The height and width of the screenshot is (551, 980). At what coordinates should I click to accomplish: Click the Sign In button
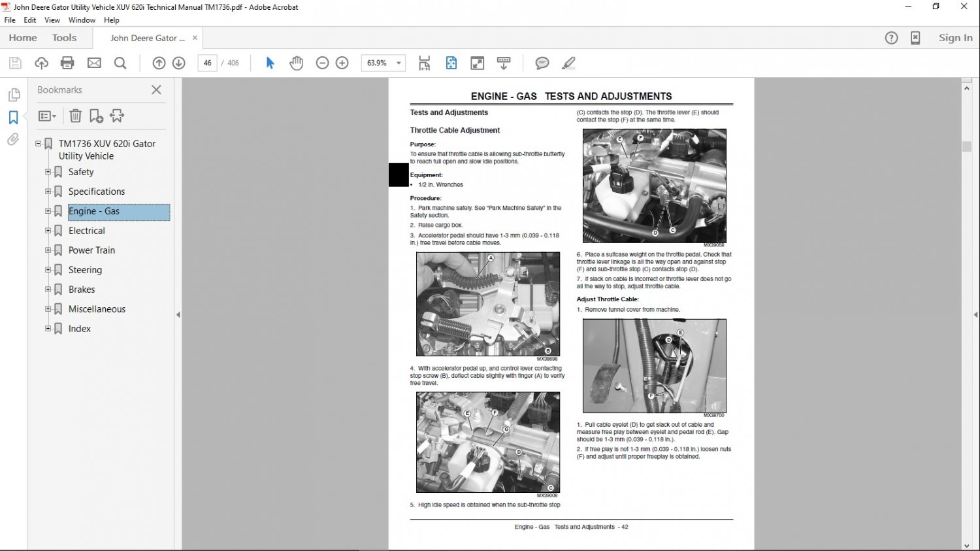(x=955, y=37)
